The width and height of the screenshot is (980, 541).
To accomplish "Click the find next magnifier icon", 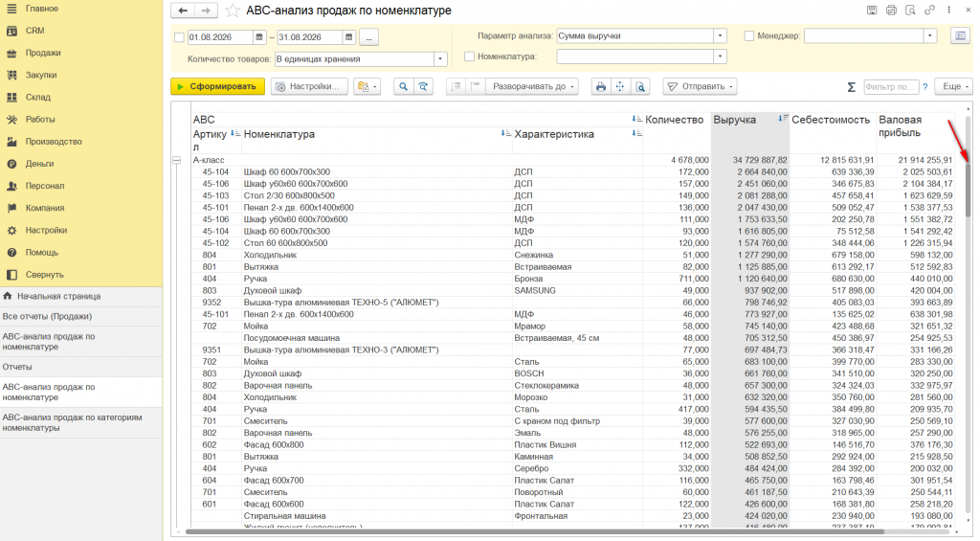I will tap(423, 87).
